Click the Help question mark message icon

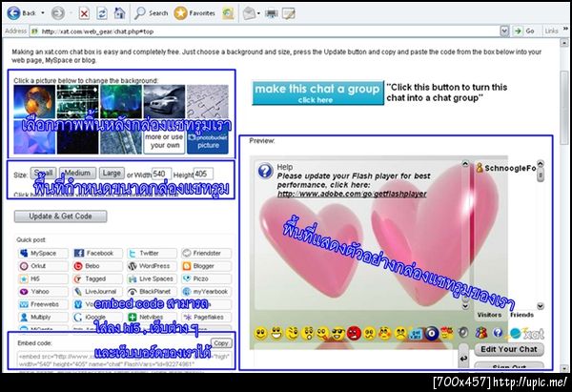pyautogui.click(x=265, y=171)
